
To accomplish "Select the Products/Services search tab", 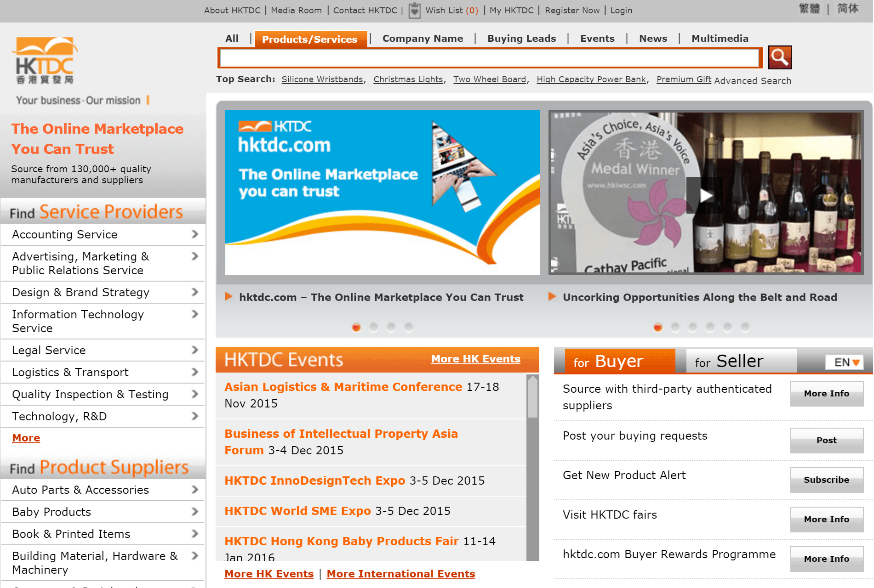I will [x=311, y=39].
